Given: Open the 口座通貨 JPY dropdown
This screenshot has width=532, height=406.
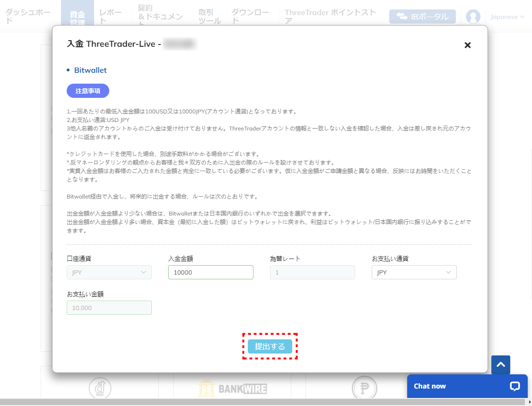Looking at the screenshot, I should pos(109,272).
